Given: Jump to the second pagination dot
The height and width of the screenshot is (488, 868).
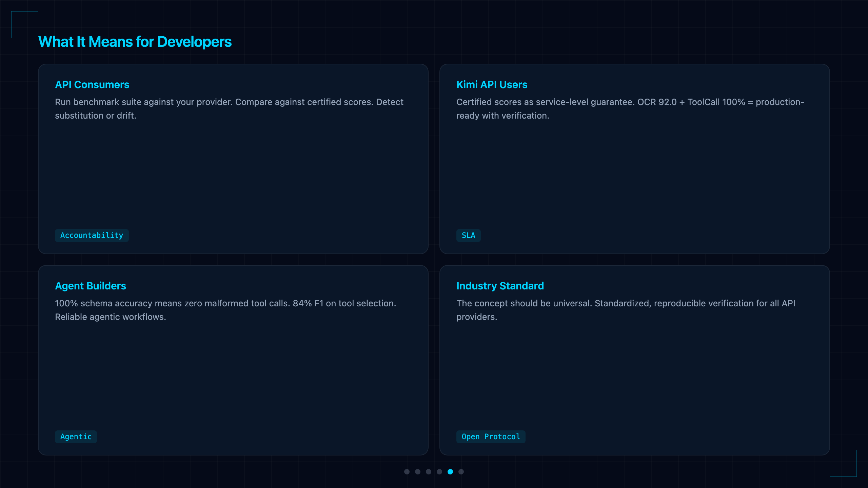Looking at the screenshot, I should [x=418, y=472].
